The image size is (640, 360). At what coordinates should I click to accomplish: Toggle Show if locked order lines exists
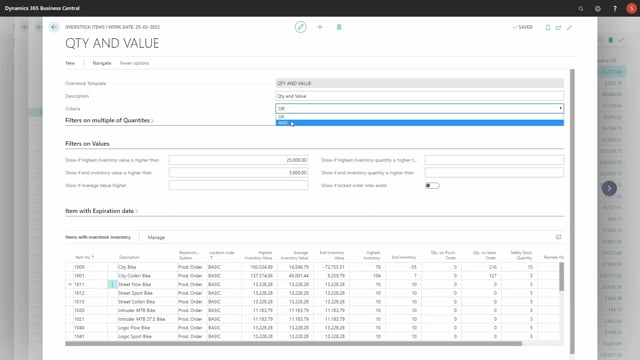tap(432, 186)
